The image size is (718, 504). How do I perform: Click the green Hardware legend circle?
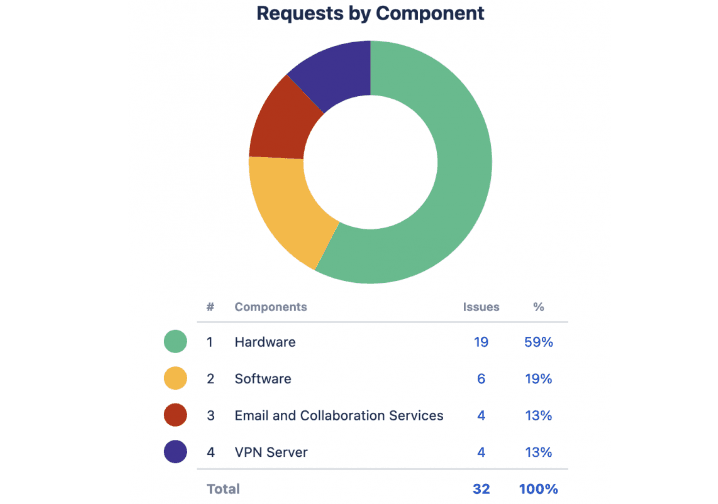point(175,342)
